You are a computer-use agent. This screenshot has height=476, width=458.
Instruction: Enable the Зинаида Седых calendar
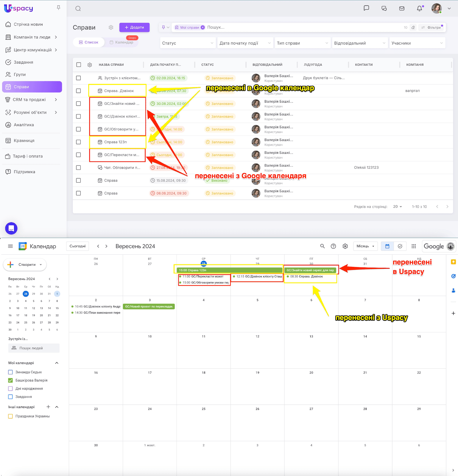click(10, 372)
